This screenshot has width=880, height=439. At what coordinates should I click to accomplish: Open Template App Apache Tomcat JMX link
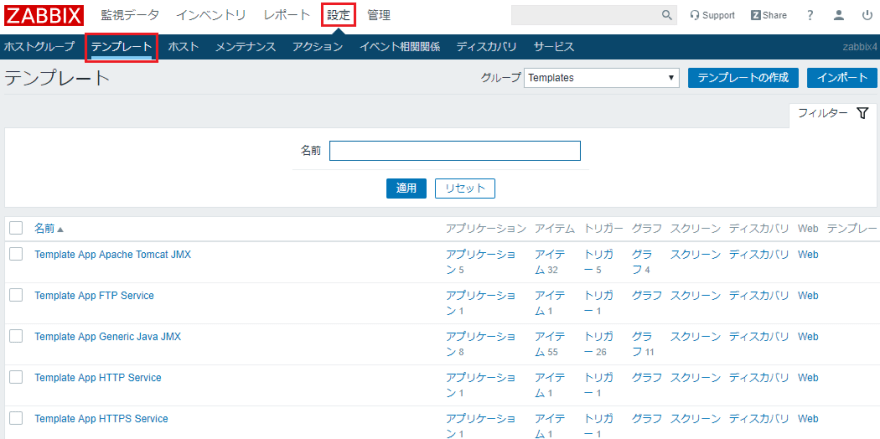113,254
